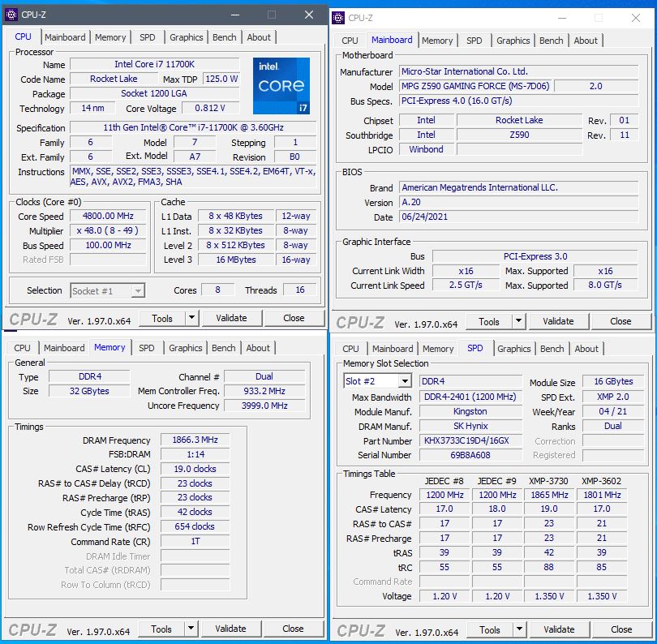Select CPU tab in the Memory window

pos(22,348)
